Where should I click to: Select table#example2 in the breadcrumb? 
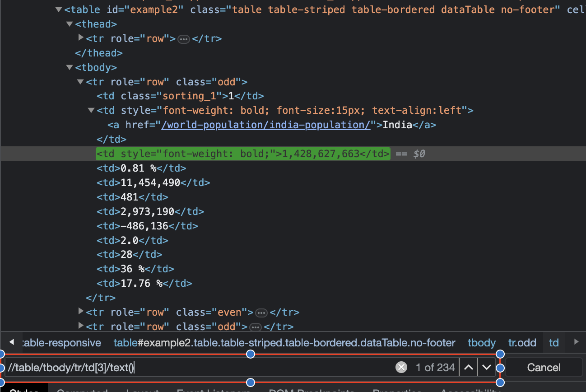(x=284, y=343)
